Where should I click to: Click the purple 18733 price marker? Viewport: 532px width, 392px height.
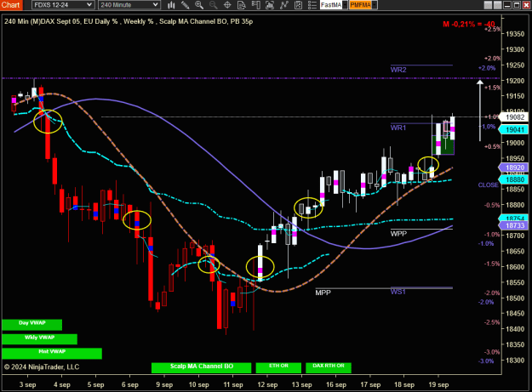(x=513, y=225)
